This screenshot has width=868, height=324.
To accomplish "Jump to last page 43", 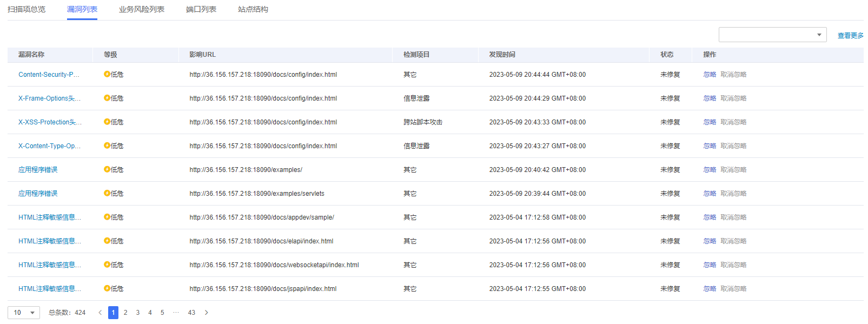I will coord(191,313).
